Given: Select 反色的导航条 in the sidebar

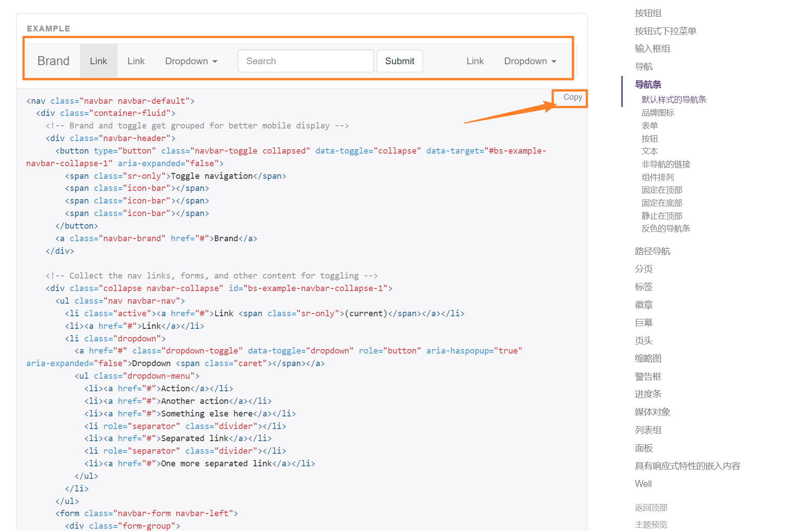Looking at the screenshot, I should point(666,228).
